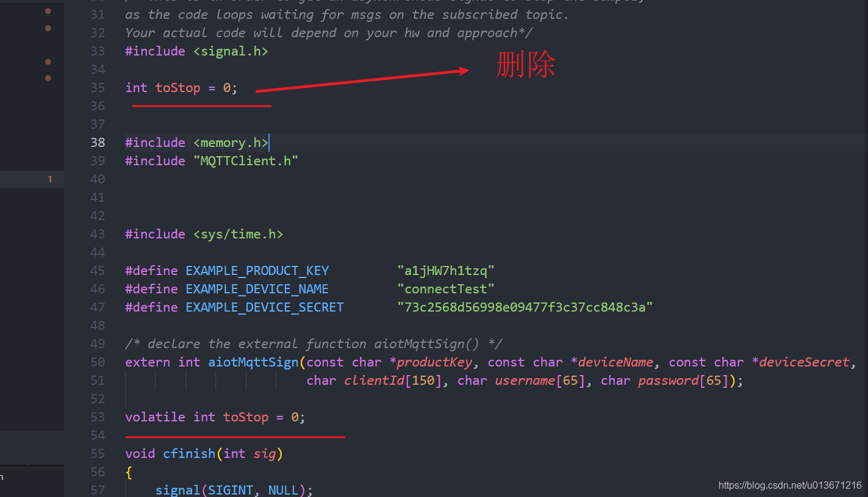Click the opening brace on line 56

(129, 472)
